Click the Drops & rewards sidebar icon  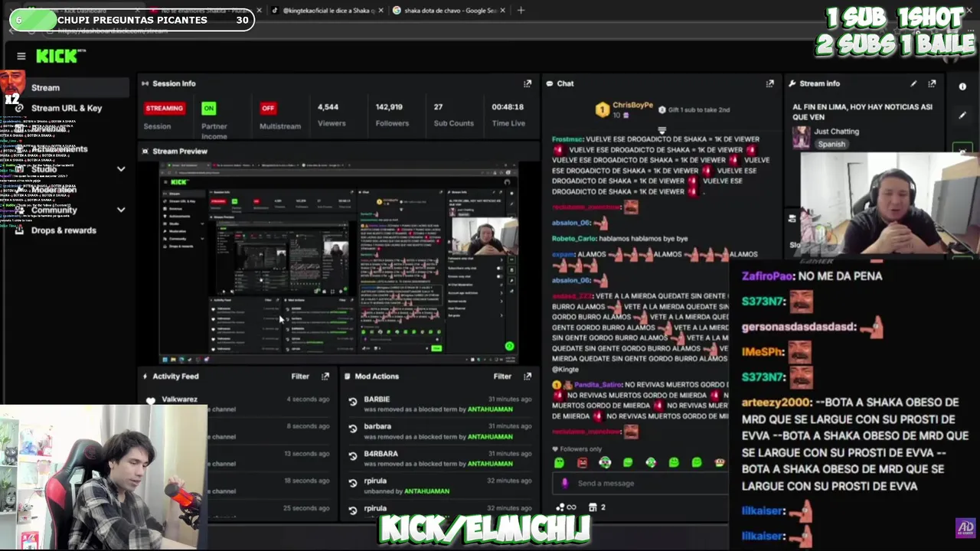20,230
